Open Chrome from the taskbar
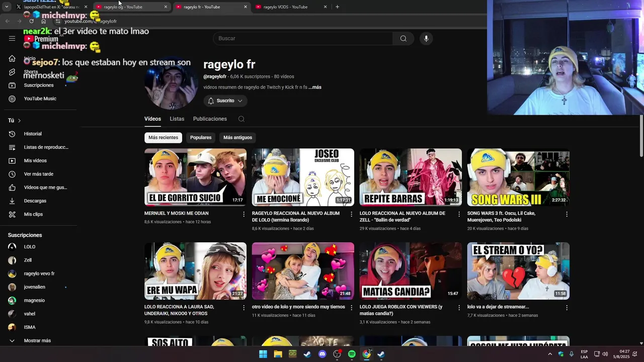 pyautogui.click(x=367, y=354)
